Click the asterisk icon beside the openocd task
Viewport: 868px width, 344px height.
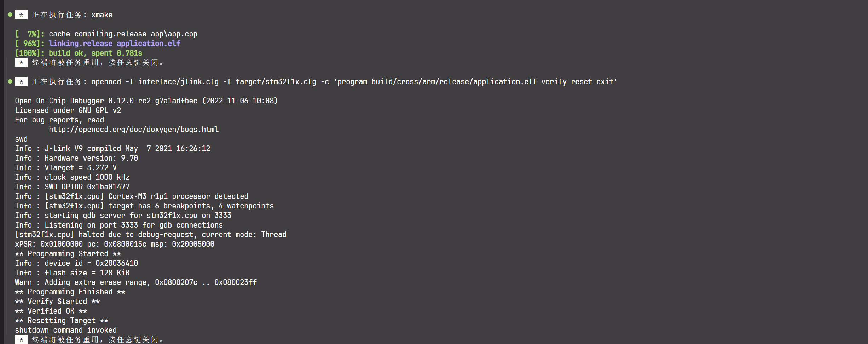tap(21, 82)
